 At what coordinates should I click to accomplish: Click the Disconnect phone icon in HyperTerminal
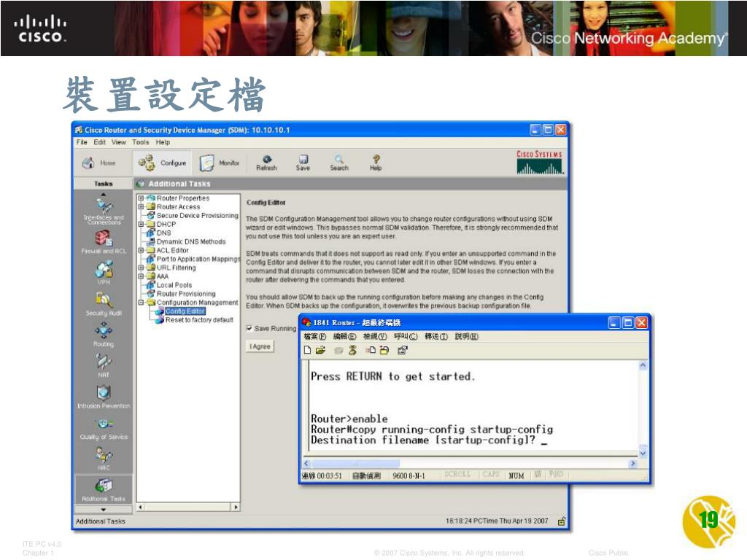[352, 351]
